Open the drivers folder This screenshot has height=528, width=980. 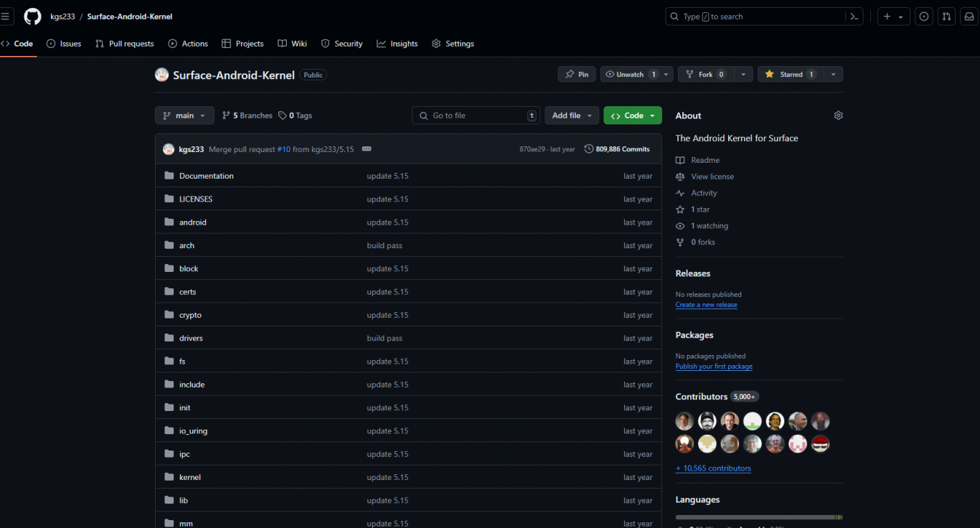point(191,338)
